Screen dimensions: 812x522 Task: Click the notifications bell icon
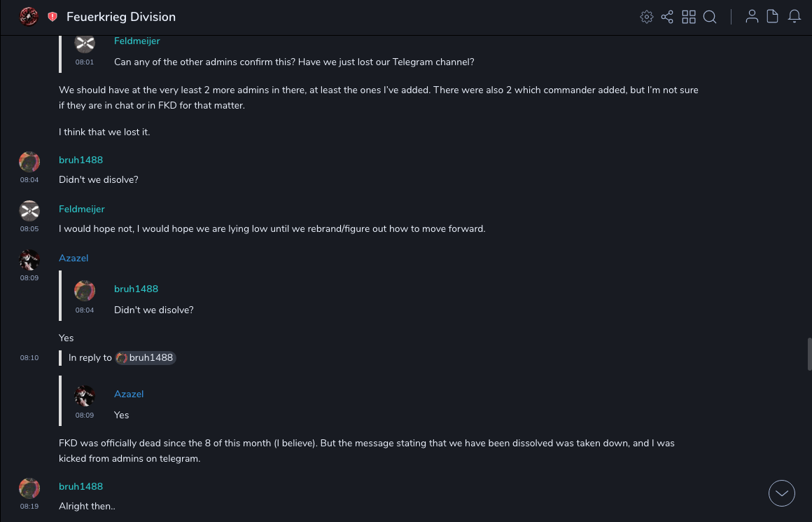(x=794, y=17)
